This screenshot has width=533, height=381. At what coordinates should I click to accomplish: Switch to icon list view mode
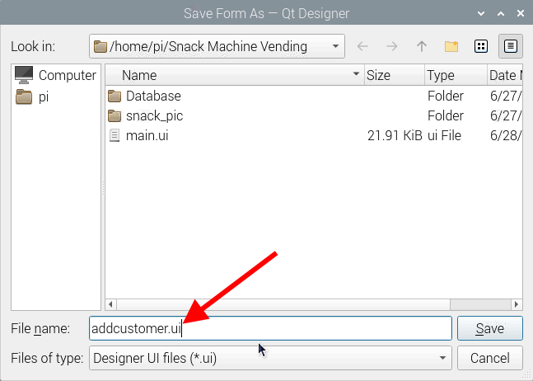481,46
